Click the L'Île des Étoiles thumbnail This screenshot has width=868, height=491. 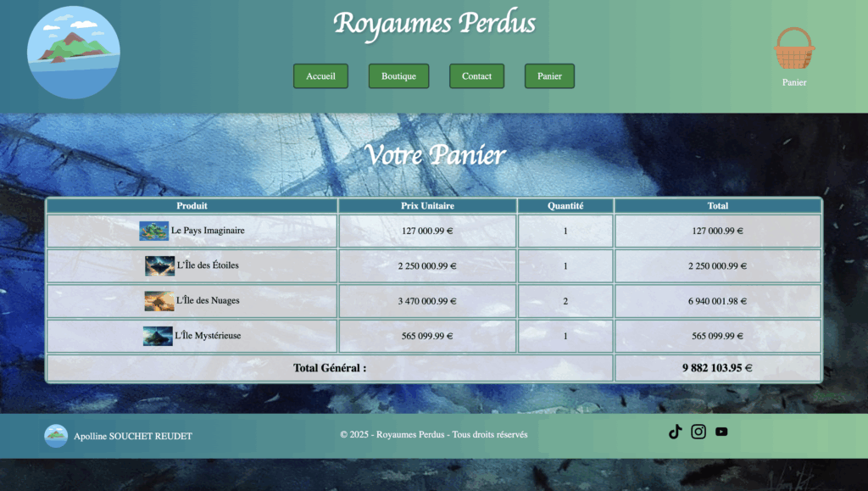click(160, 265)
